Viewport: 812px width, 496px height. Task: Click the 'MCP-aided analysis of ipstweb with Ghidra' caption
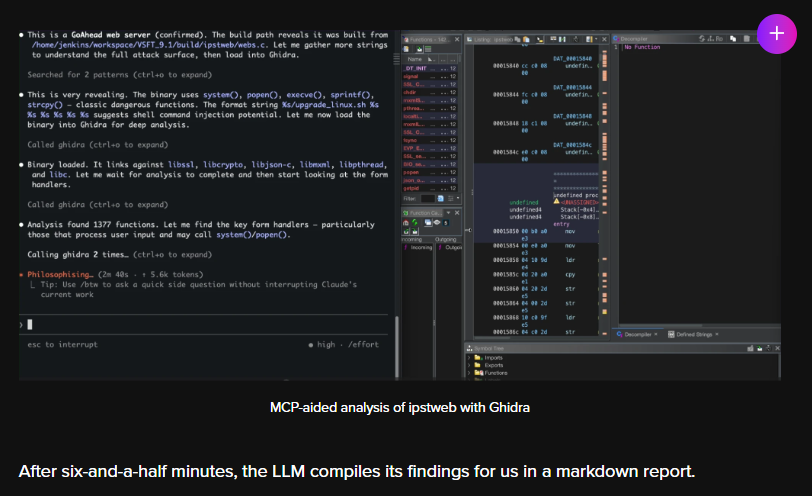(400, 408)
